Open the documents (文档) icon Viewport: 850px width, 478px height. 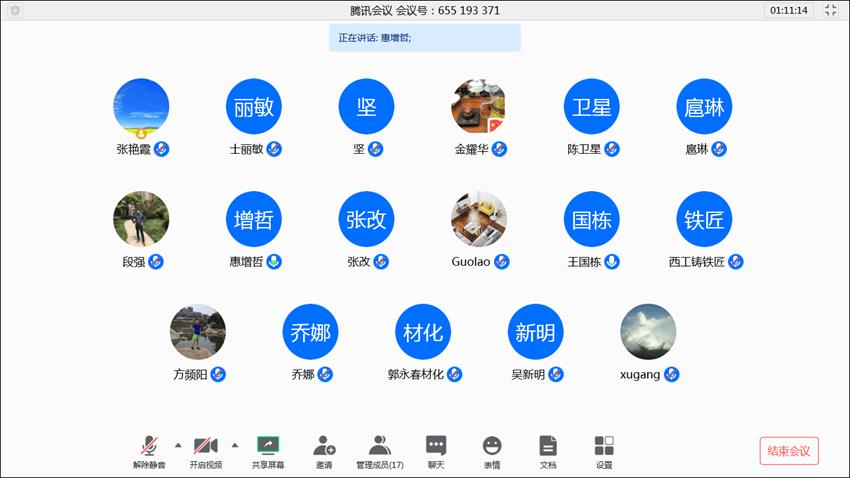[548, 446]
